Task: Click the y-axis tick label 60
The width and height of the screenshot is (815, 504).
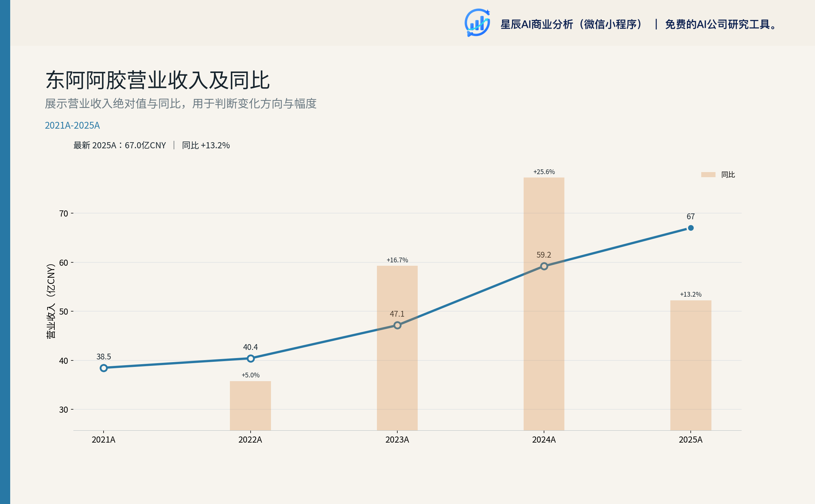Action: click(64, 263)
